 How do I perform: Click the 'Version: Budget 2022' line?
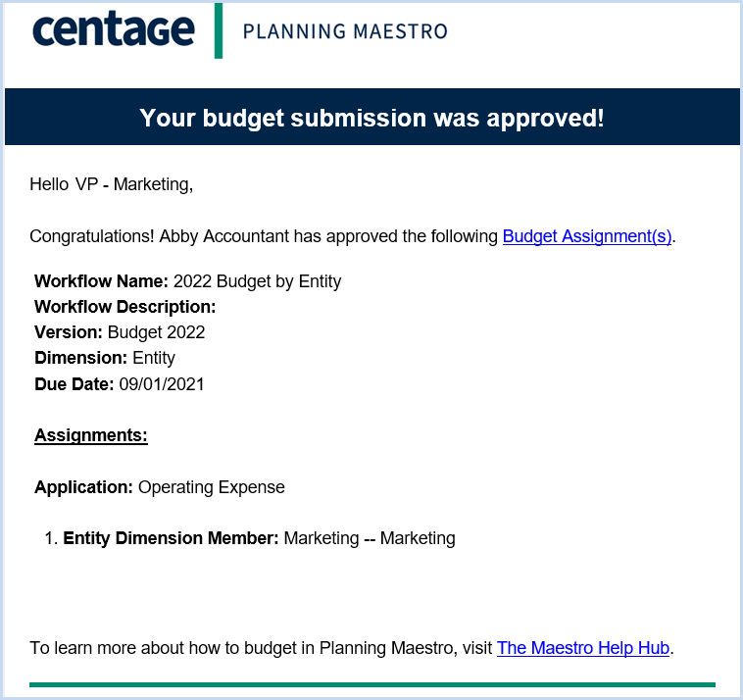[120, 332]
